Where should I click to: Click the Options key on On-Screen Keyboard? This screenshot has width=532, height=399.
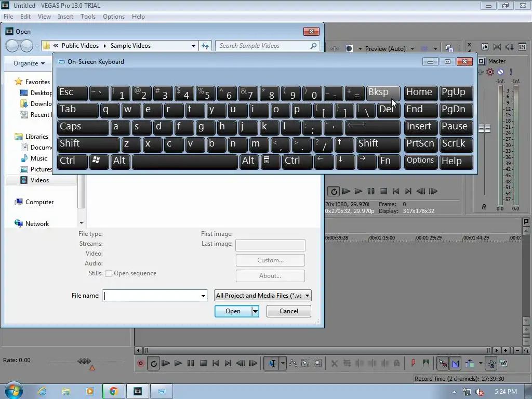coord(420,162)
